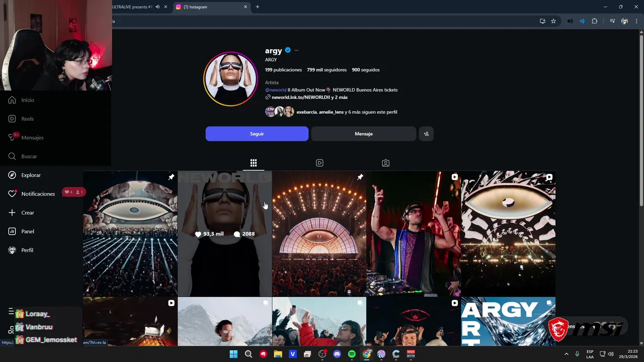The image size is (644, 362).
Task: Click the microphone icon in the system tray
Action: tap(577, 354)
